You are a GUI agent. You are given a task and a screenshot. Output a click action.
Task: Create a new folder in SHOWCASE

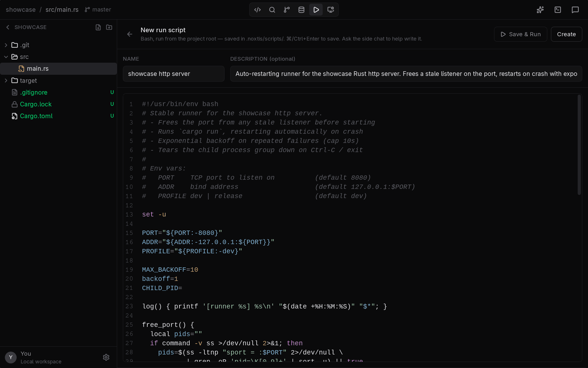[x=109, y=27]
